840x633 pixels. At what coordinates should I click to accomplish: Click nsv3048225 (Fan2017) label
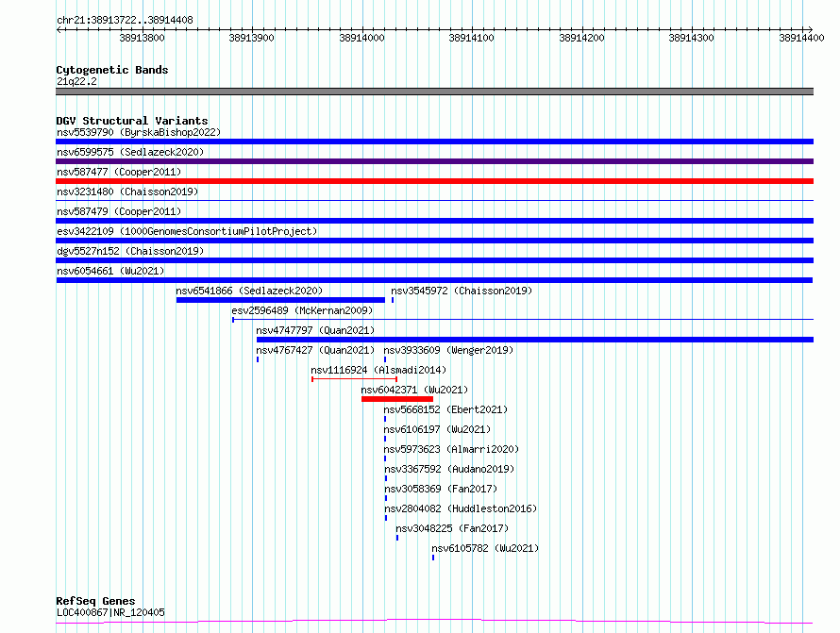click(x=452, y=528)
